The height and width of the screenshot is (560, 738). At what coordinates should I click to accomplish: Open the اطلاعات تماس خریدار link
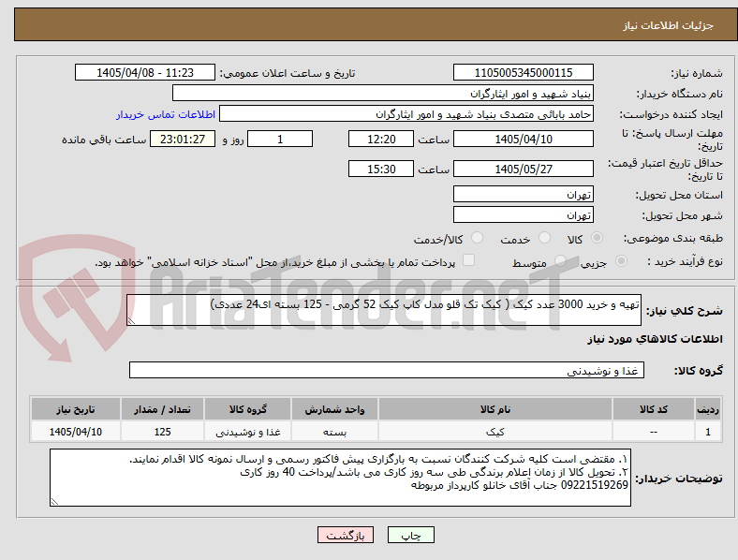[166, 114]
